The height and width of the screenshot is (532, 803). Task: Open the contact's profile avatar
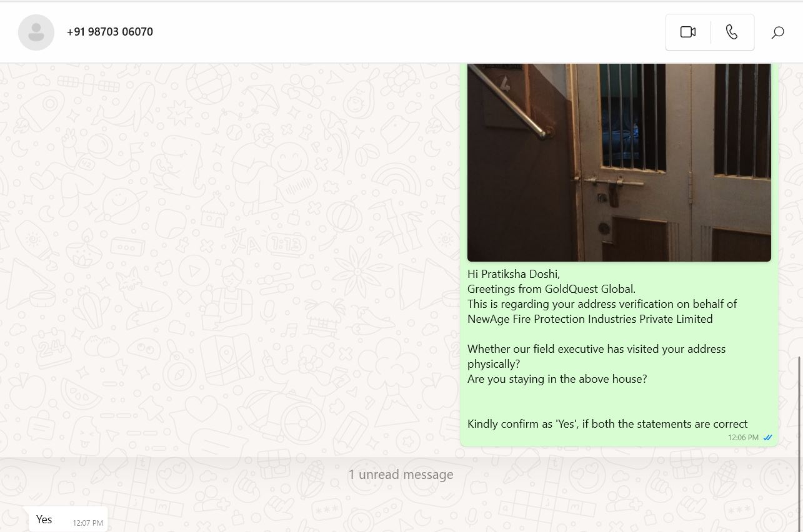point(36,32)
